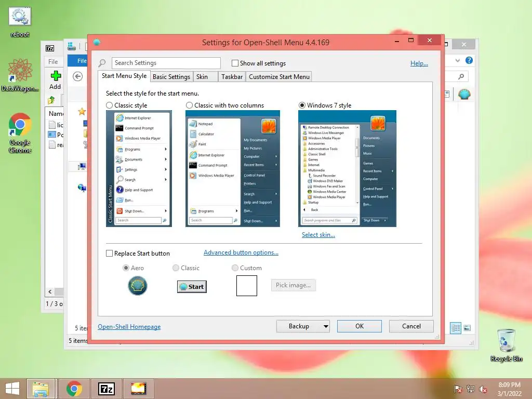Switch to 7-Zip in the taskbar
This screenshot has width=532, height=399.
click(x=106, y=389)
